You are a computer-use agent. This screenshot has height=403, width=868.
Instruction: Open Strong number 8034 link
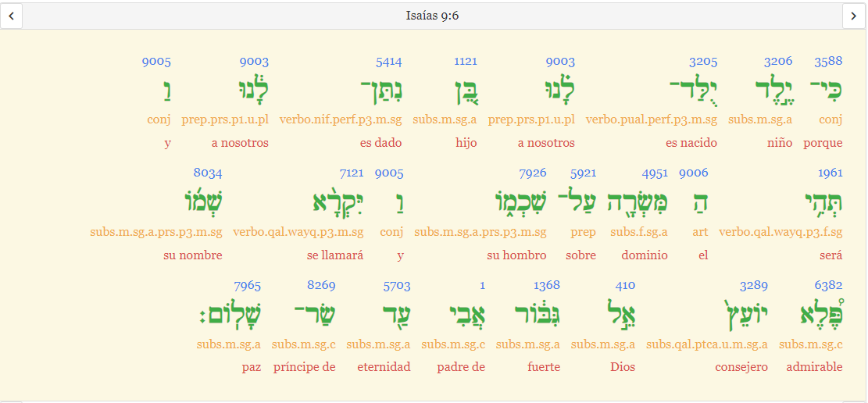[208, 173]
